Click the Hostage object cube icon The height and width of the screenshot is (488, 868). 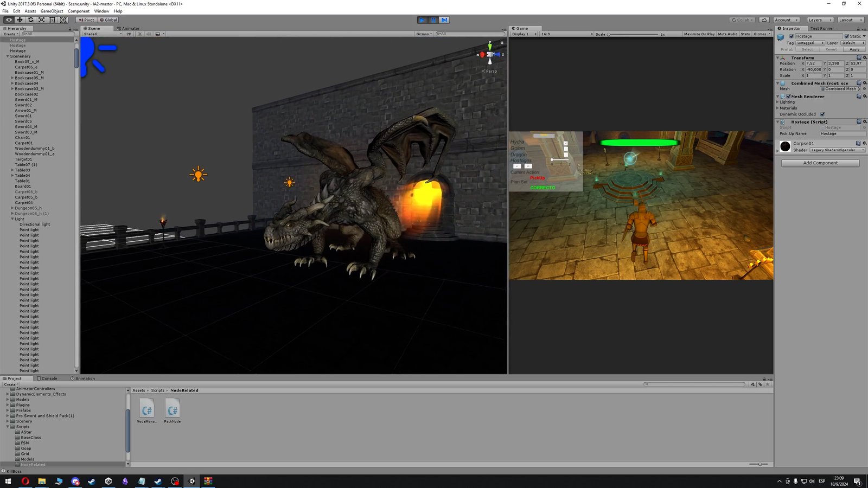781,37
